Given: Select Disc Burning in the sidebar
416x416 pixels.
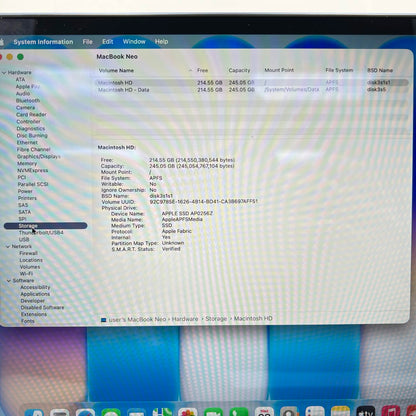Looking at the screenshot, I should 32,135.
